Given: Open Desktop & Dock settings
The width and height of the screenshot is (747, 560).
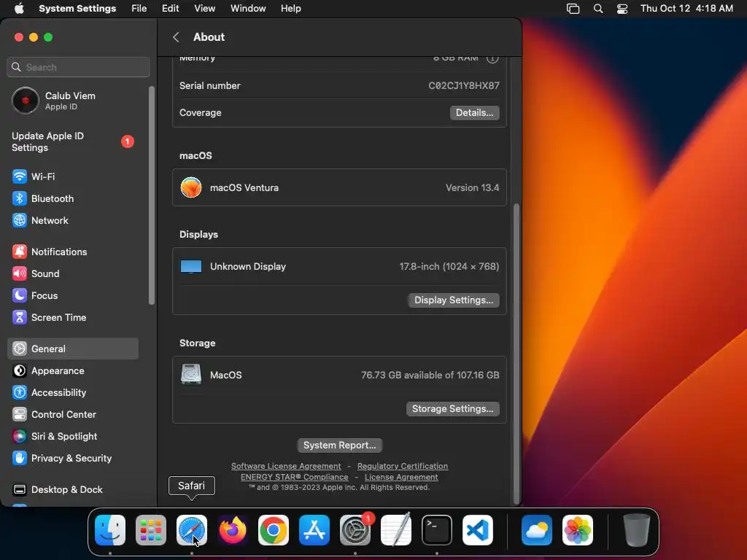Looking at the screenshot, I should point(72,490).
